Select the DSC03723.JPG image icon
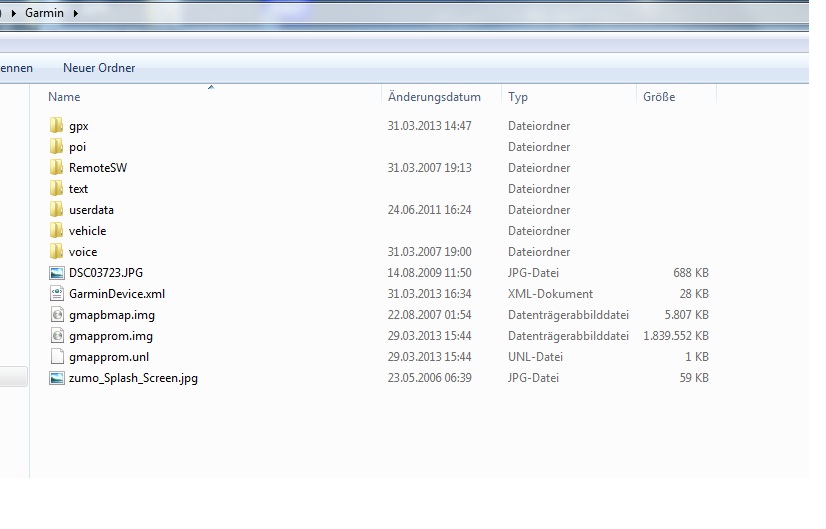 click(56, 273)
